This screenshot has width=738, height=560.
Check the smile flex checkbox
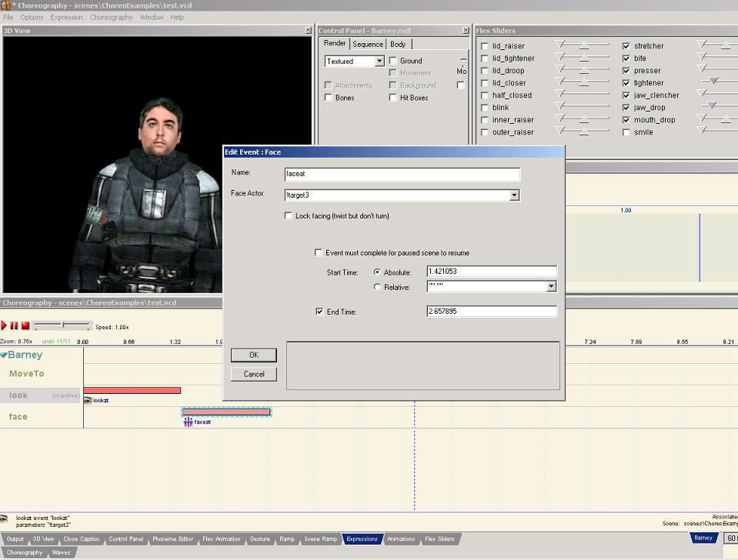click(x=626, y=132)
